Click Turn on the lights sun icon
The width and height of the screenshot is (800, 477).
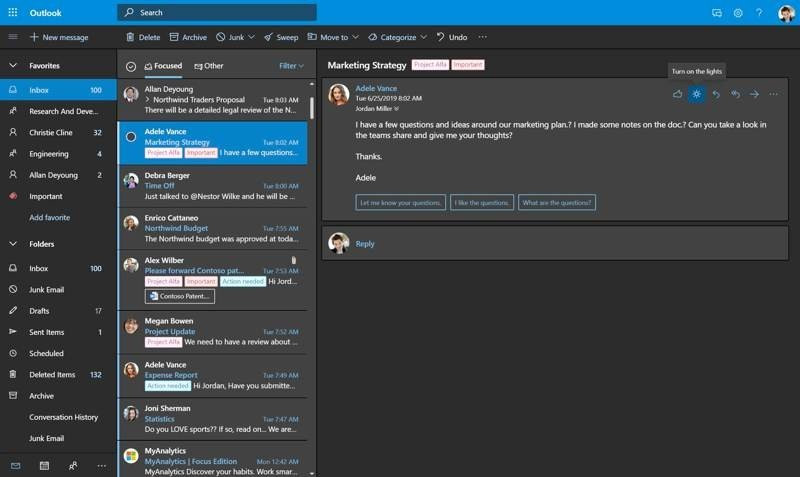point(696,94)
